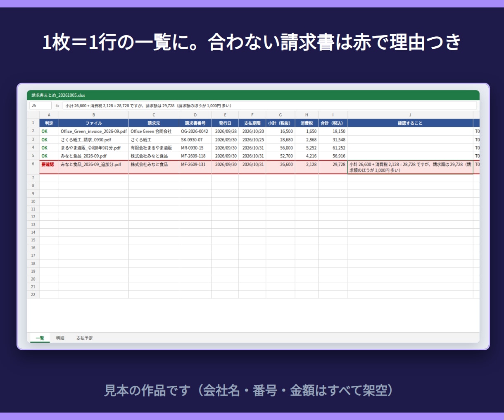Select row 22 header number
504x420 pixels.
point(33,294)
